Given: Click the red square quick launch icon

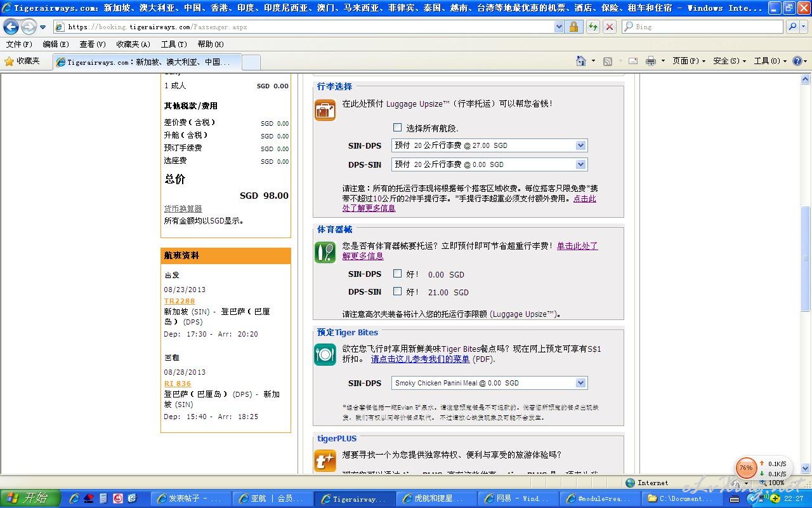Looking at the screenshot, I should pyautogui.click(x=118, y=498).
